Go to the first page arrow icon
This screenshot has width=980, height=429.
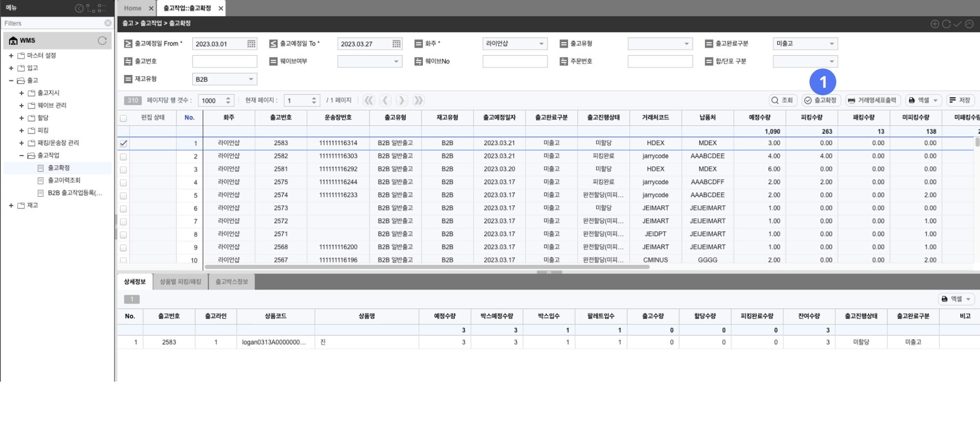tap(369, 100)
